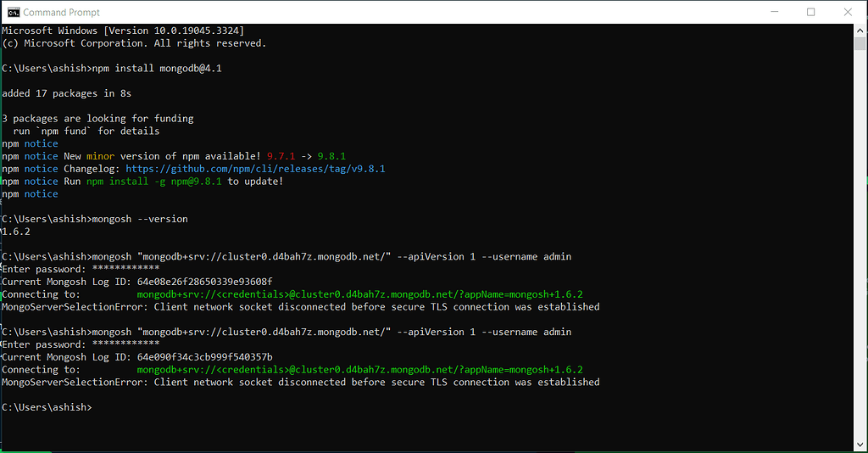Maximize the Command Prompt window
This screenshot has height=453, width=868.
pyautogui.click(x=810, y=12)
